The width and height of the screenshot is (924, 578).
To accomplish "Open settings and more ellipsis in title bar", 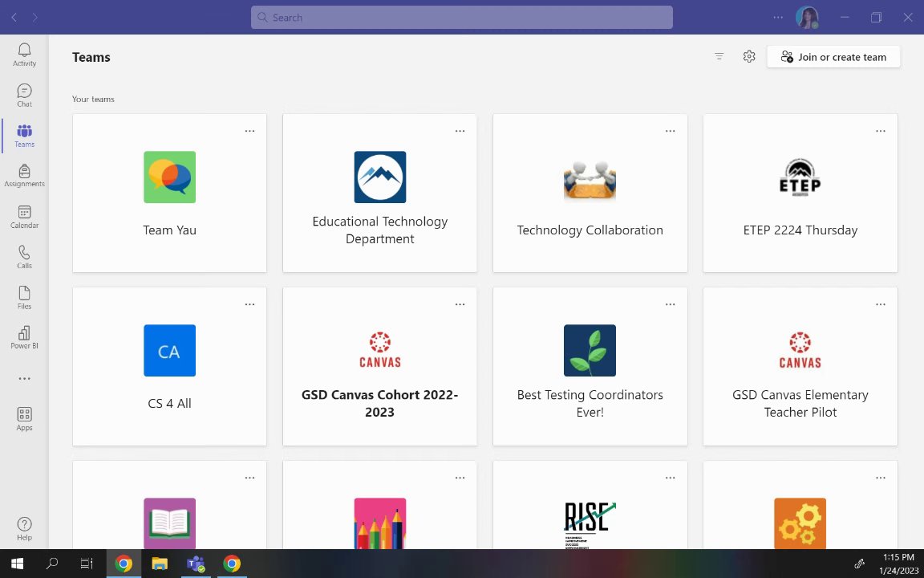I will point(778,17).
